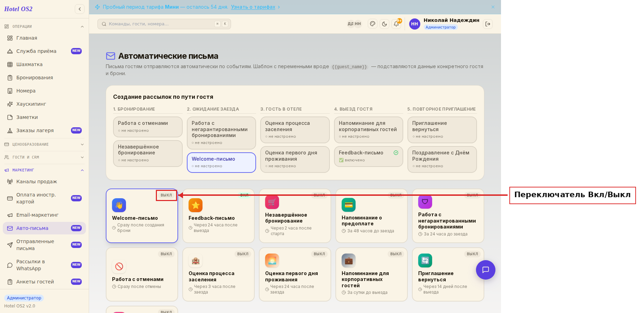Open Служба приёма in sidebar
Image resolution: width=644 pixels, height=313 pixels.
pos(44,51)
